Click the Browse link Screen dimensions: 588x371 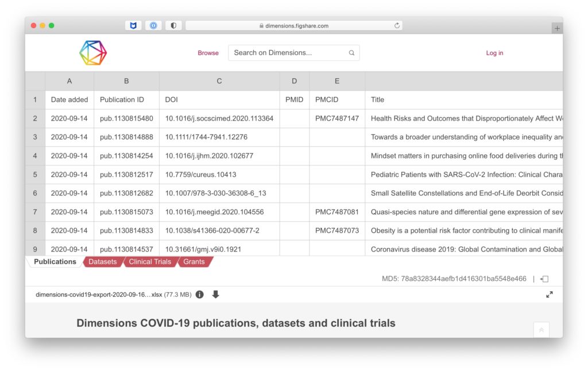[x=208, y=53]
